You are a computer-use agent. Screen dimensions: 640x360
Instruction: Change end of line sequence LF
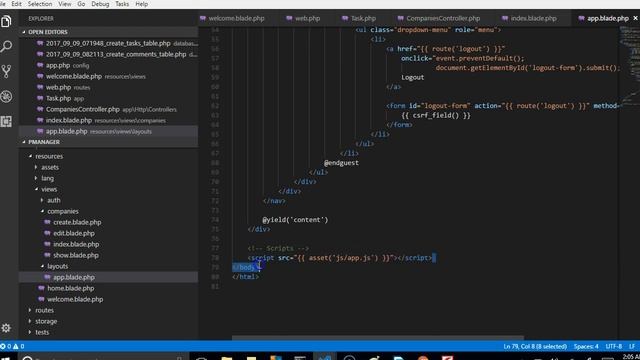tap(632, 346)
